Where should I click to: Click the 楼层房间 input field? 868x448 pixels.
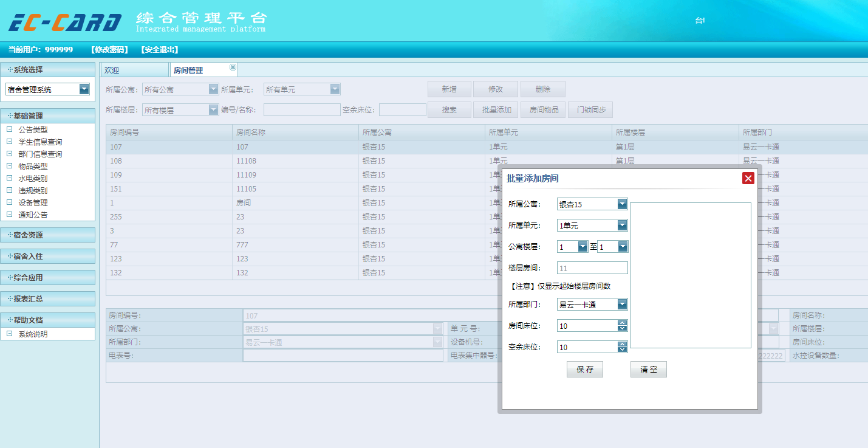592,268
